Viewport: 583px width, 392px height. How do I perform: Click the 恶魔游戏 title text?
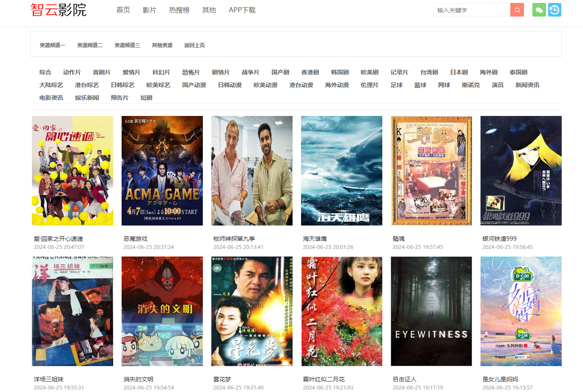click(x=135, y=239)
